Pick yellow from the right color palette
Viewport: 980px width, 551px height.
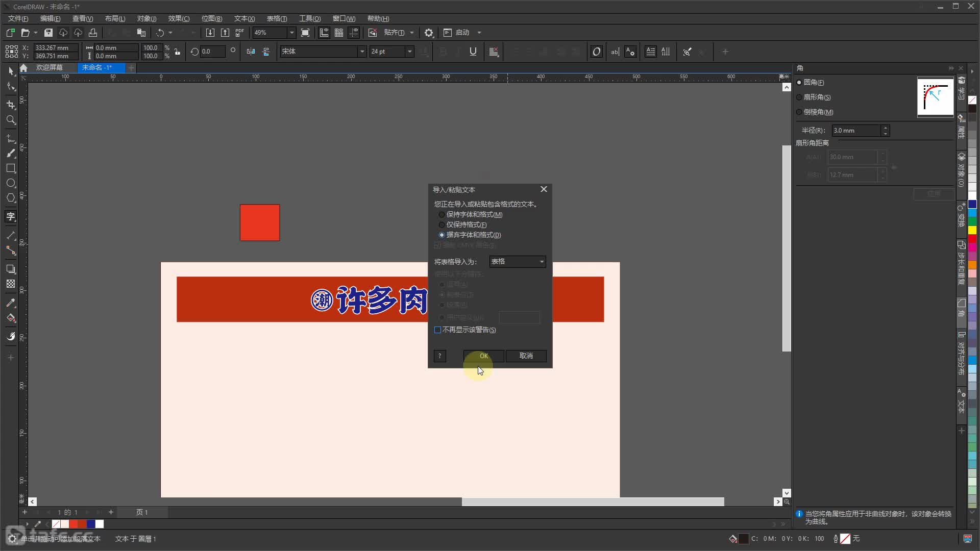972,230
